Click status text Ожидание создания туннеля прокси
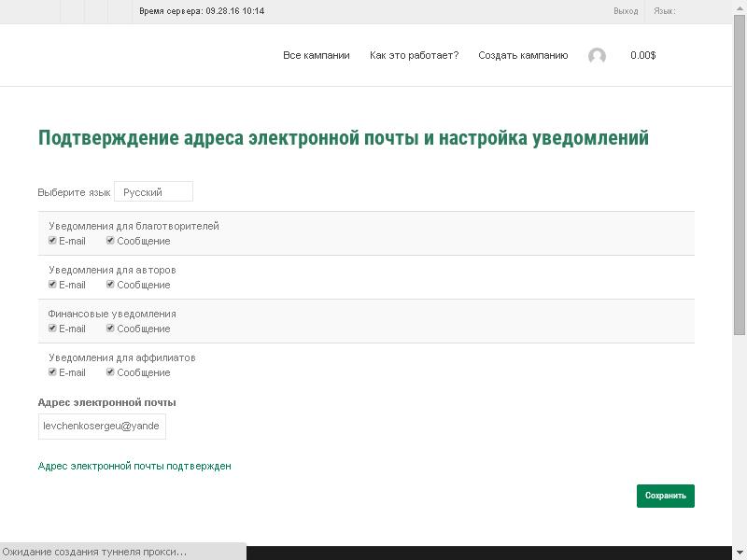The height and width of the screenshot is (560, 747). point(94,552)
